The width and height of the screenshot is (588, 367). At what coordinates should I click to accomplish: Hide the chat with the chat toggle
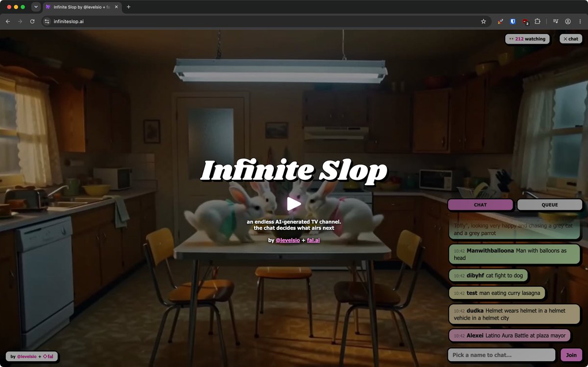pyautogui.click(x=571, y=39)
